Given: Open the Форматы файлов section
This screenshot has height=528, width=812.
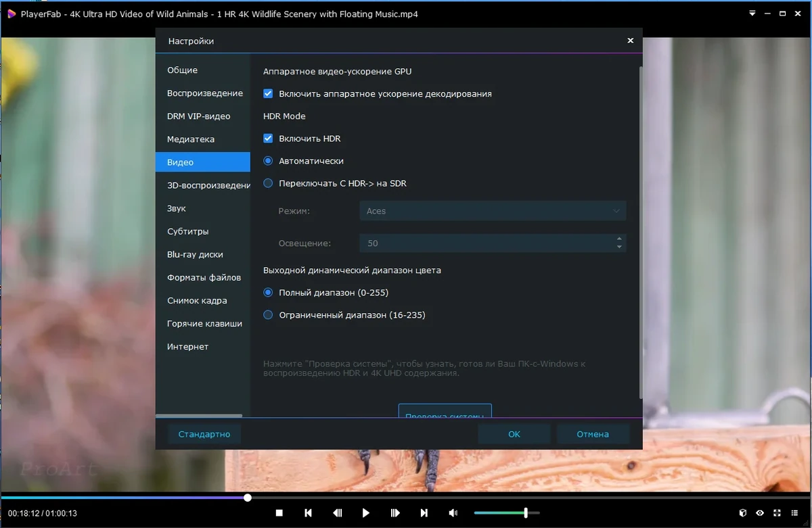Looking at the screenshot, I should [x=203, y=277].
